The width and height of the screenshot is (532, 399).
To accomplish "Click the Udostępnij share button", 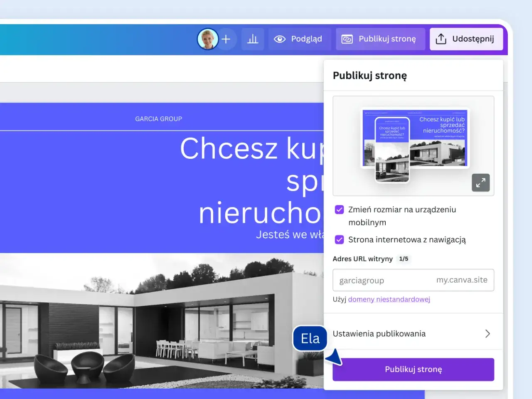I will point(466,39).
